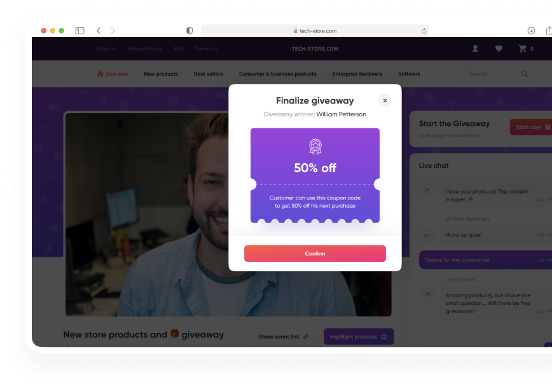Go back in browser history

pyautogui.click(x=99, y=30)
